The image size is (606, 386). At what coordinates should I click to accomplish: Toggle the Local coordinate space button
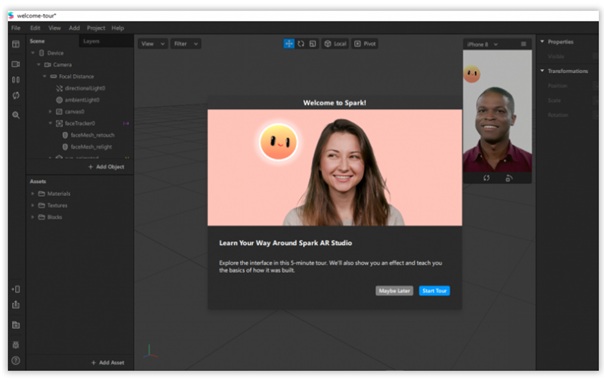click(x=335, y=44)
